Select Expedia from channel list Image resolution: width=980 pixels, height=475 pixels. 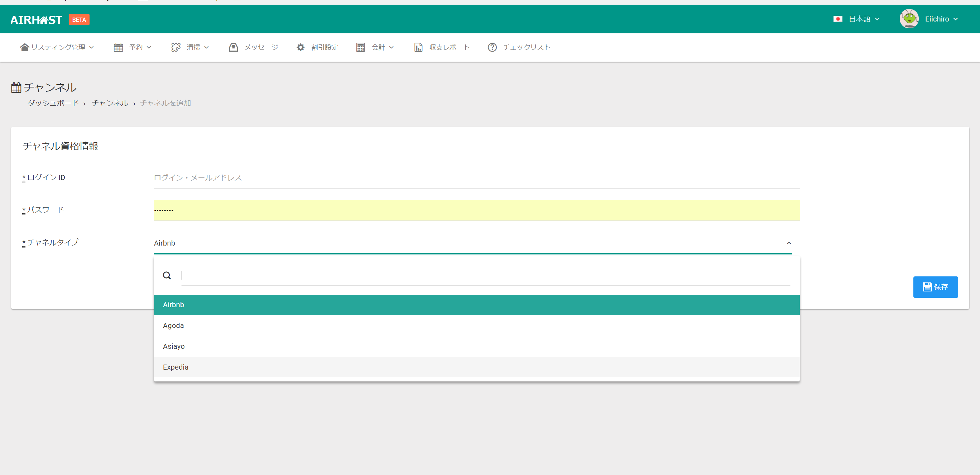point(176,367)
